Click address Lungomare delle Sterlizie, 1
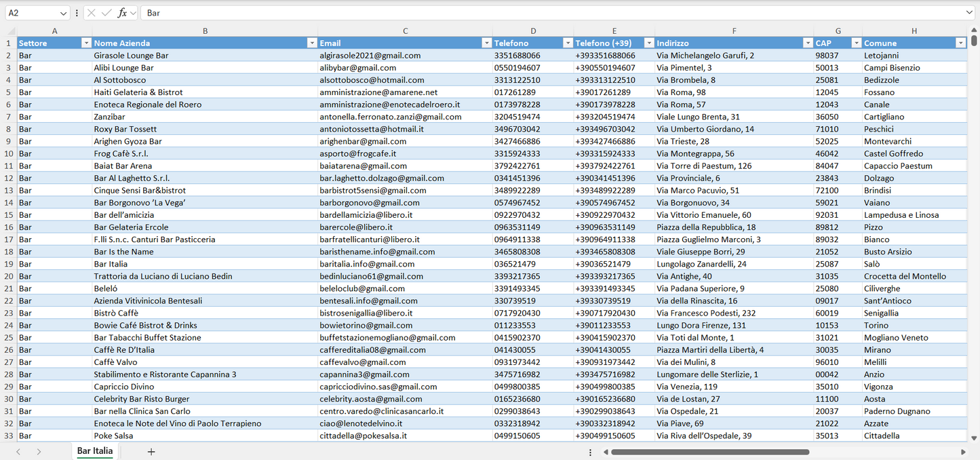Viewport: 980px width, 460px height. [734, 375]
